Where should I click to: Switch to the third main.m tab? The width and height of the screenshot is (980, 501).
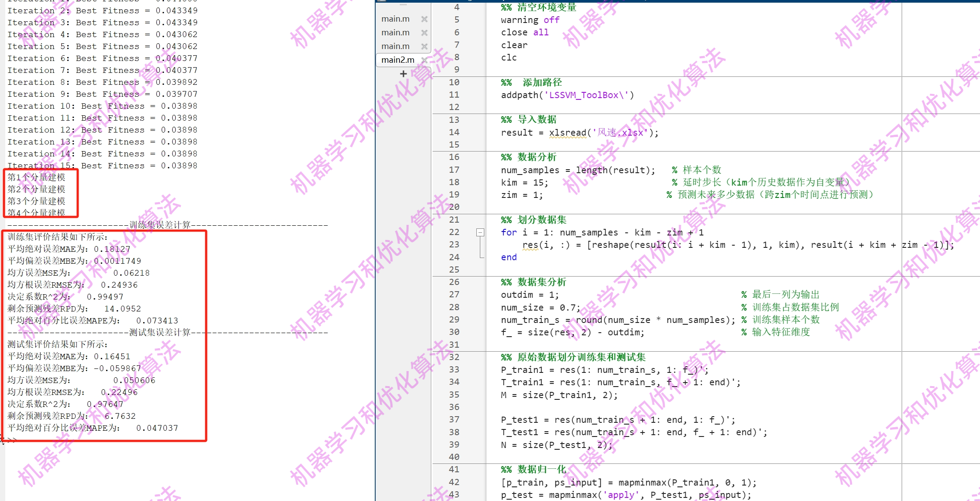coord(396,46)
